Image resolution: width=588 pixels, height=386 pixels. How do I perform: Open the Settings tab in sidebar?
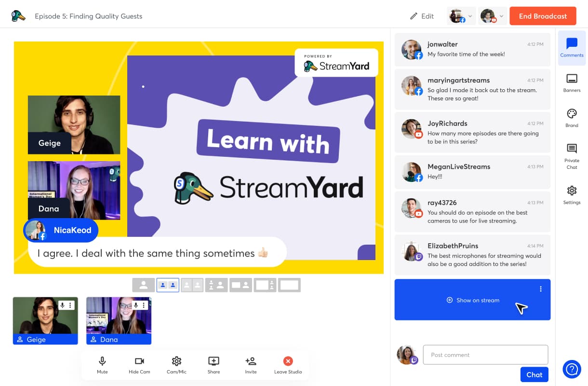click(572, 194)
